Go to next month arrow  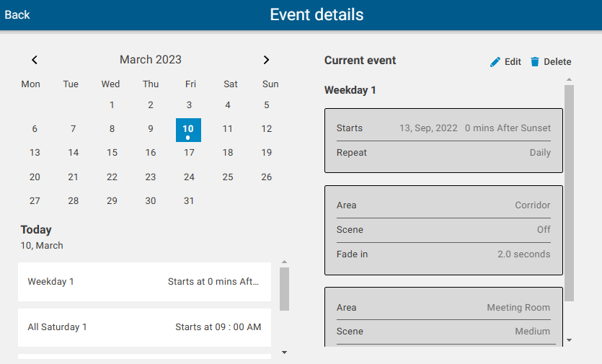(266, 60)
